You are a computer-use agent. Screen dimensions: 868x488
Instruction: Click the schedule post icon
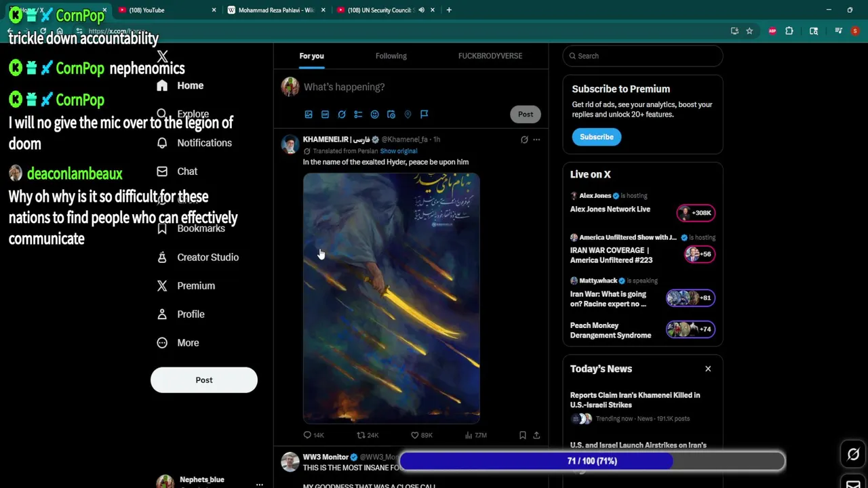pyautogui.click(x=391, y=115)
